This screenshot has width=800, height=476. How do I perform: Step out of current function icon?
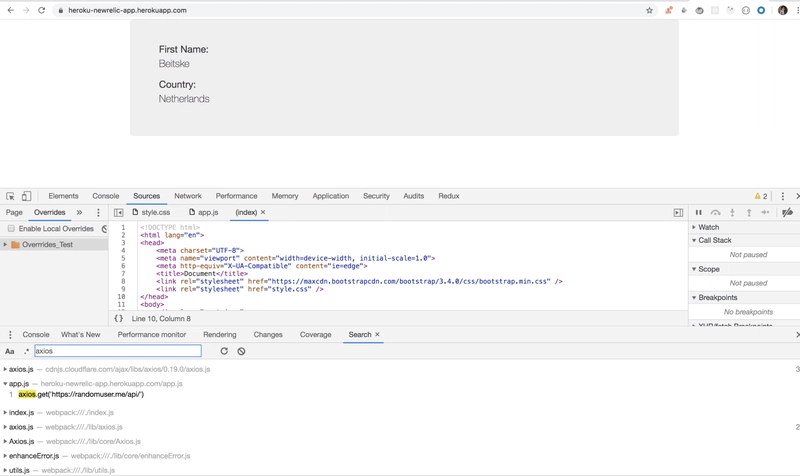[x=748, y=212]
